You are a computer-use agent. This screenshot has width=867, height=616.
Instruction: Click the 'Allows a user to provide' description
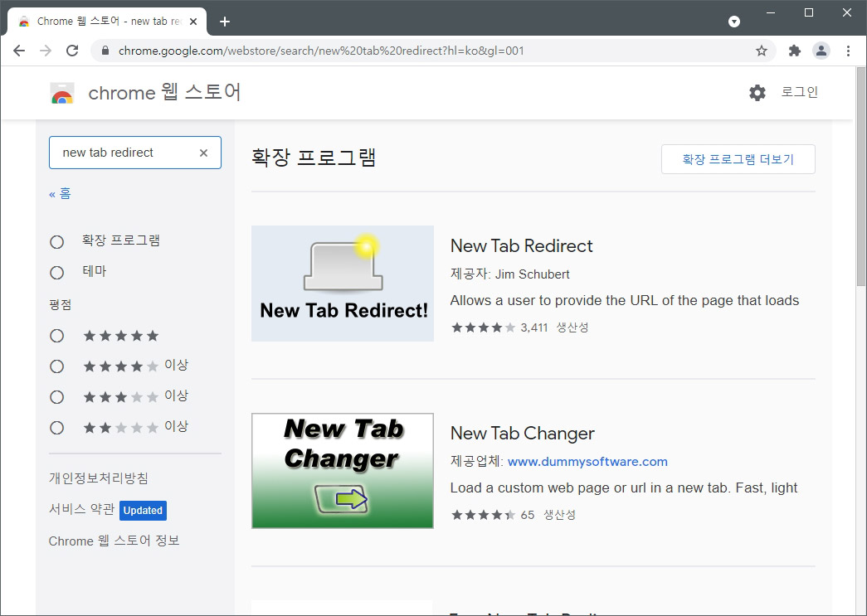[625, 301]
